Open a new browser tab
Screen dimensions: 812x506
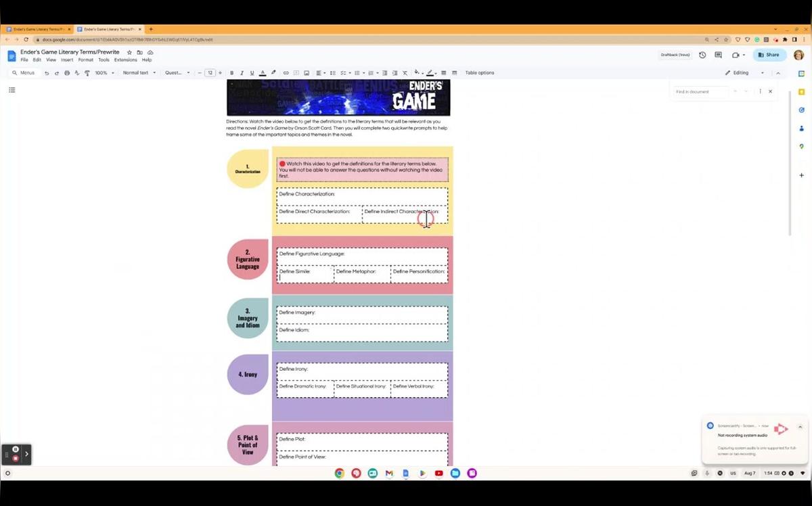click(151, 29)
